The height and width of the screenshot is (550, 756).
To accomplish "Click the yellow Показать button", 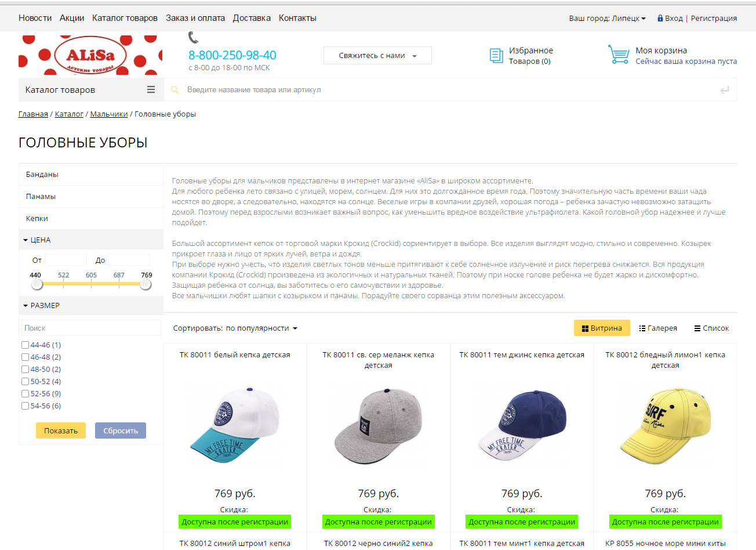I will (x=61, y=430).
